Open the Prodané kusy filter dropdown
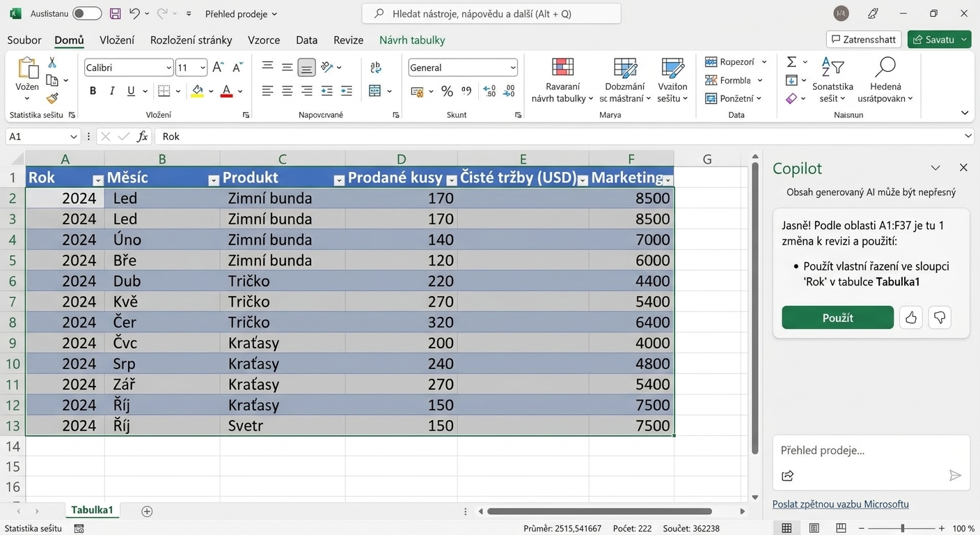Image resolution: width=980 pixels, height=535 pixels. 451,180
